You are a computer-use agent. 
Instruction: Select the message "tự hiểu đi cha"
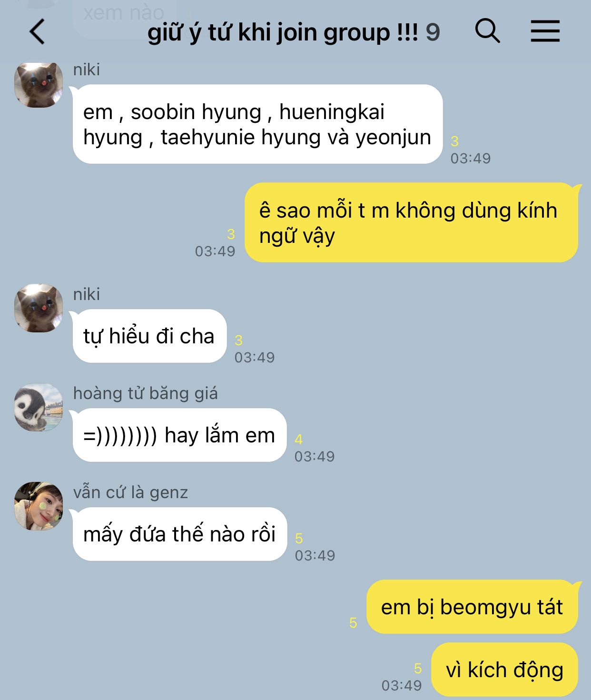pos(149,336)
